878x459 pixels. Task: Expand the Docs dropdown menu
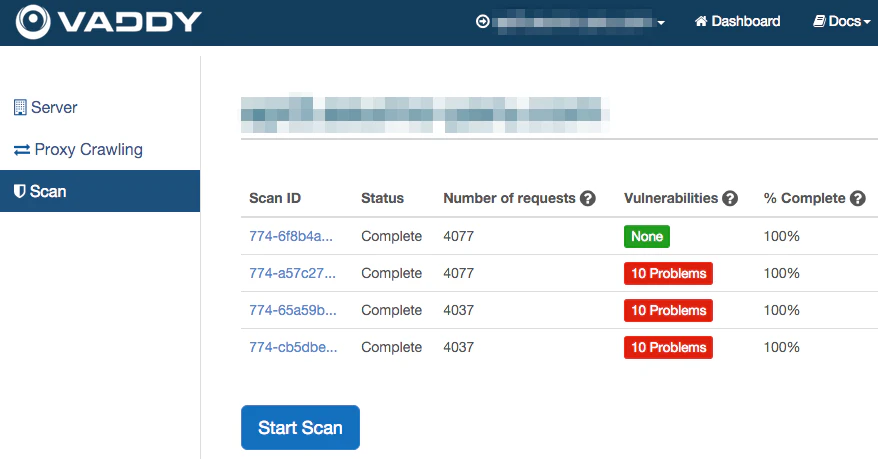click(842, 21)
